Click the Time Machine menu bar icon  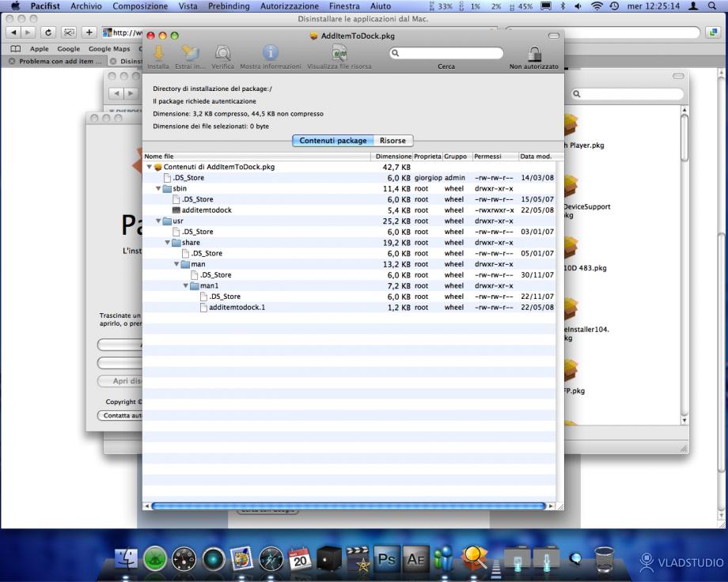pyautogui.click(x=614, y=6)
